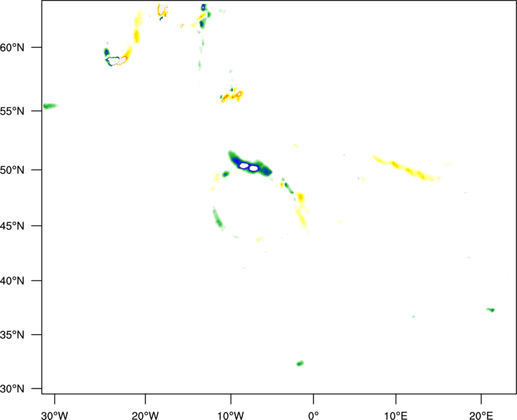Click the 0° longitude axis label

click(x=313, y=415)
